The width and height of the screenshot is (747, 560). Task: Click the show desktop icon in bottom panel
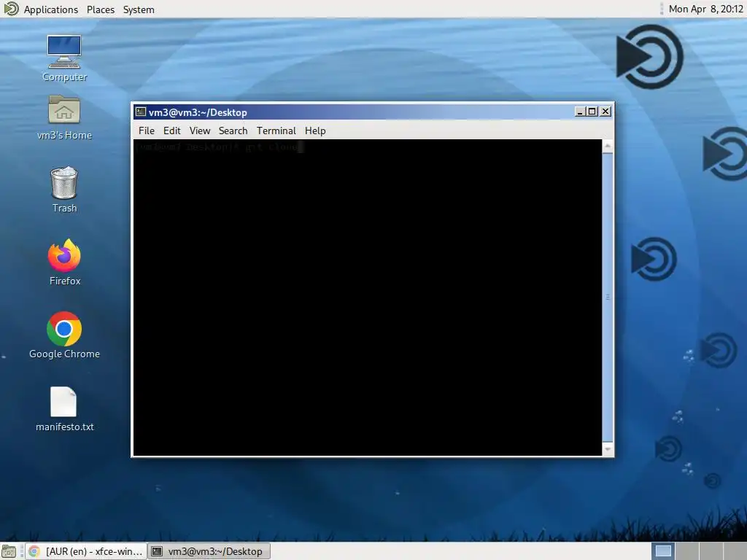9,551
